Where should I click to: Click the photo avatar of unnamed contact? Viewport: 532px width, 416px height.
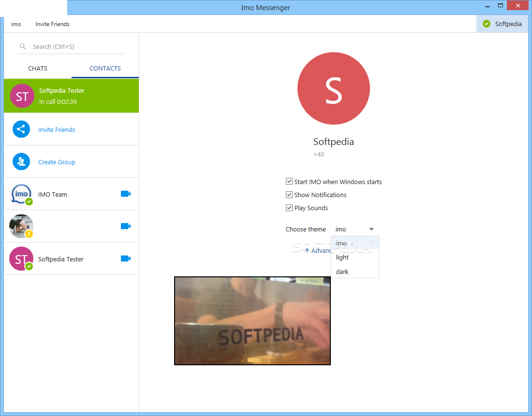[x=21, y=226]
